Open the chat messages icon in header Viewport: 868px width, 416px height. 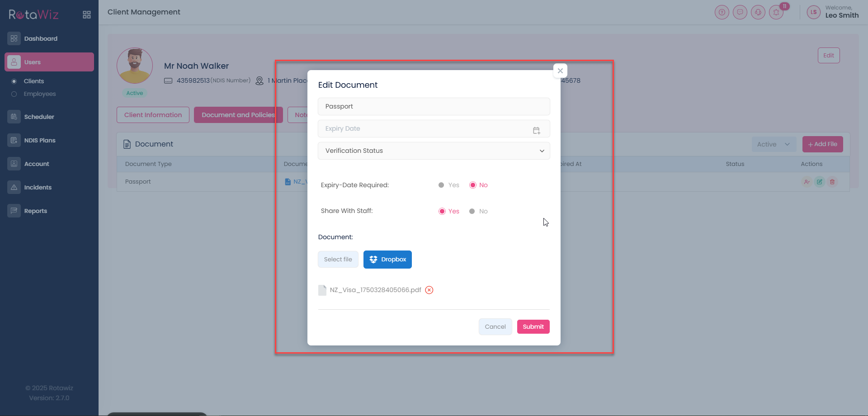click(x=740, y=12)
